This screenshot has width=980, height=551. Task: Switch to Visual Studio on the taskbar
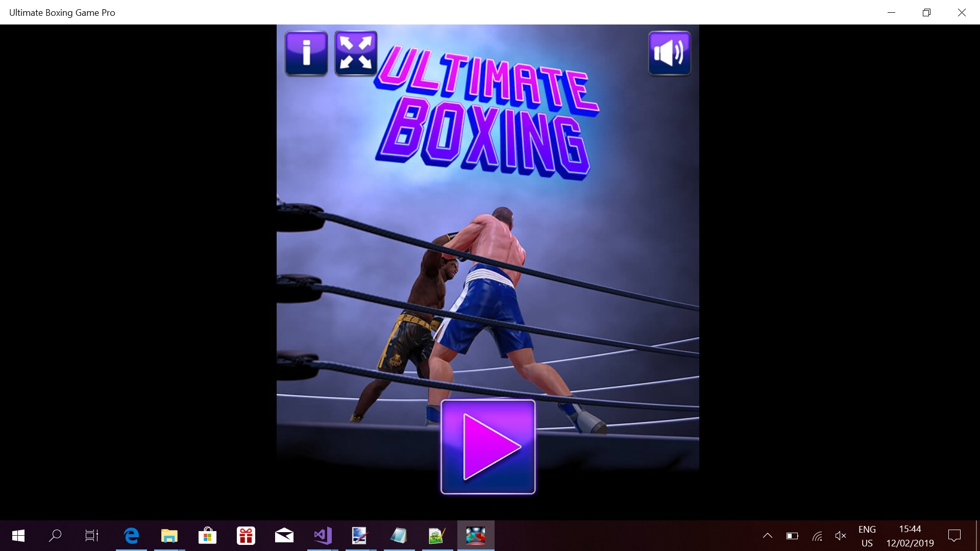coord(323,536)
